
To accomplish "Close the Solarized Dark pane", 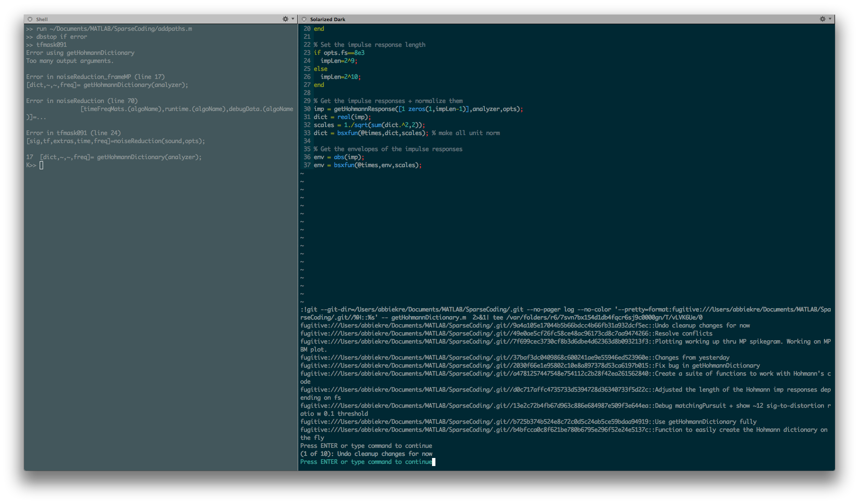I will [304, 19].
